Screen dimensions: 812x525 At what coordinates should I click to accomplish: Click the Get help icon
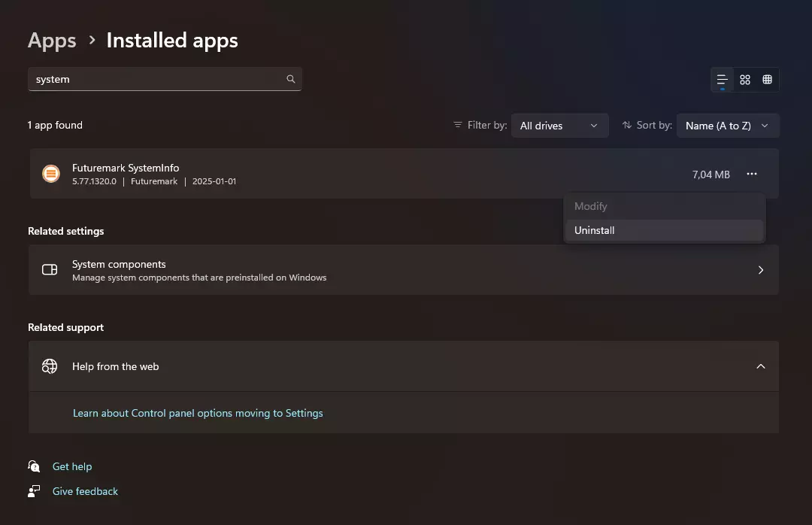(x=34, y=466)
